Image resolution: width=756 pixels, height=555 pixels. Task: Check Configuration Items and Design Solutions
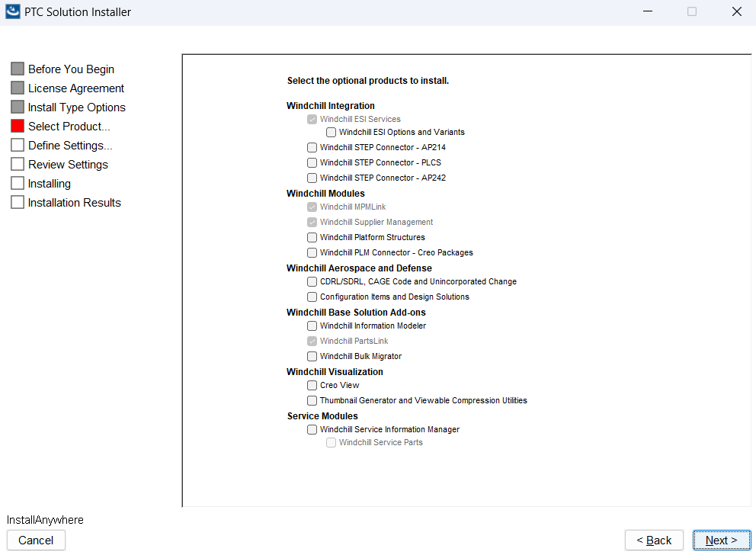coord(312,297)
